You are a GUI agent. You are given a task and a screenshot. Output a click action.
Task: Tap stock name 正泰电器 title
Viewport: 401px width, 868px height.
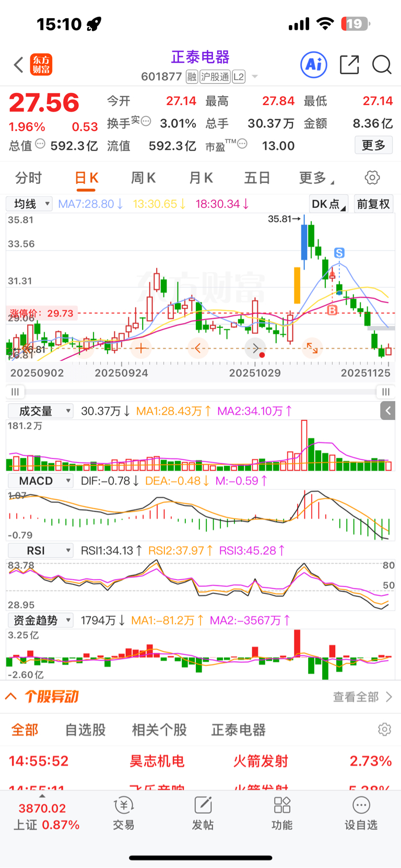coord(200,57)
